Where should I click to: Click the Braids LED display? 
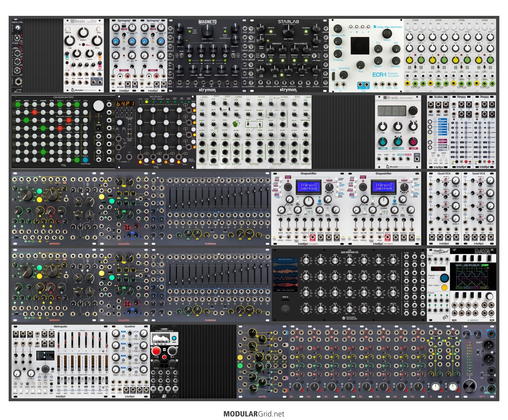(x=392, y=111)
